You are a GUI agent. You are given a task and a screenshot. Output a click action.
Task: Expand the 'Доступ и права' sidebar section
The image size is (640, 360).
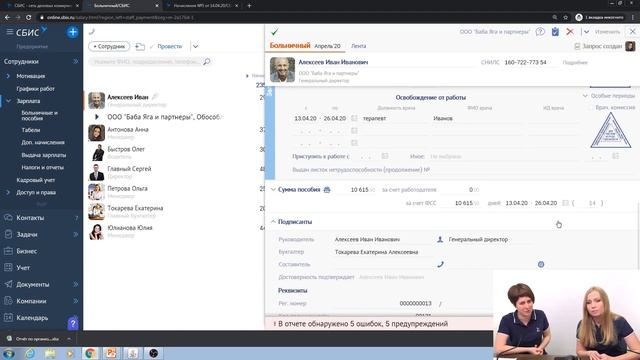coord(8,192)
